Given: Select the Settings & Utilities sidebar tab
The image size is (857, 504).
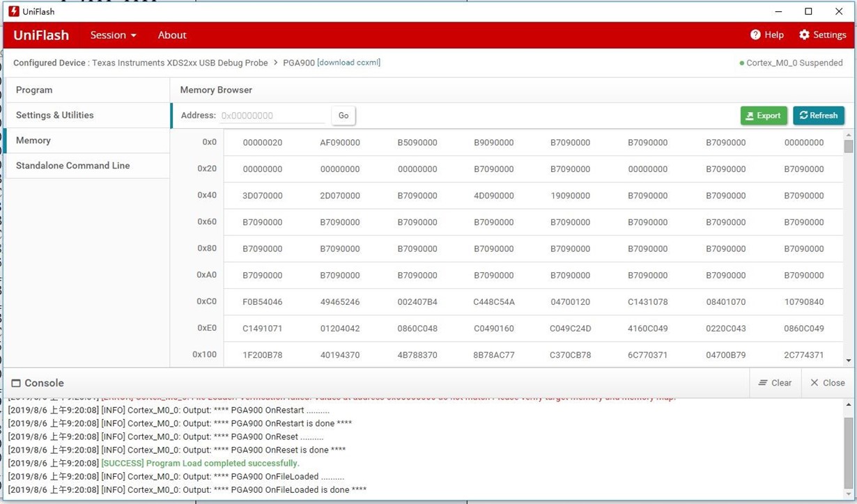Looking at the screenshot, I should tap(86, 115).
